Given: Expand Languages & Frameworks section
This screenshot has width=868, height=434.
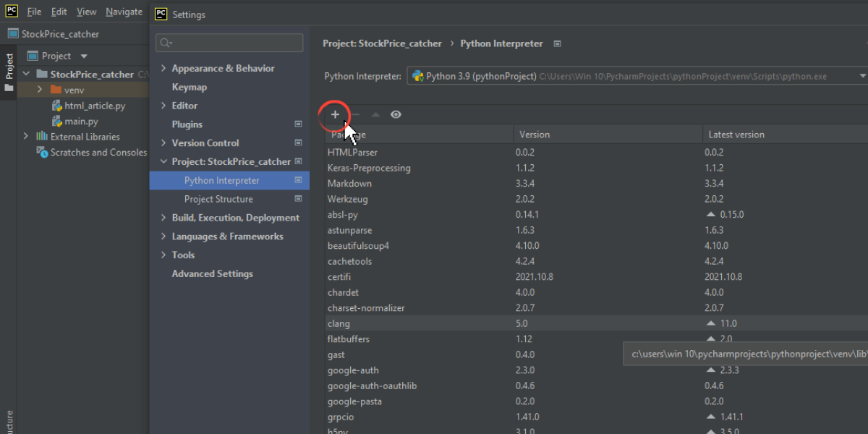Looking at the screenshot, I should (163, 237).
